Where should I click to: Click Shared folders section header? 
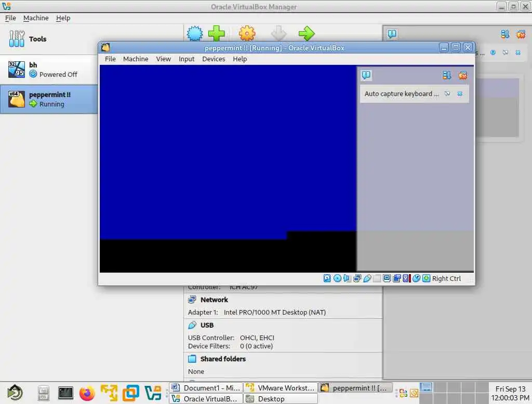point(223,359)
